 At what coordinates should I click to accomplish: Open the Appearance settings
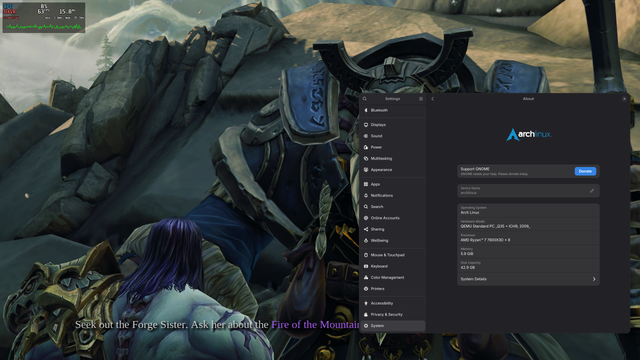pos(393,169)
